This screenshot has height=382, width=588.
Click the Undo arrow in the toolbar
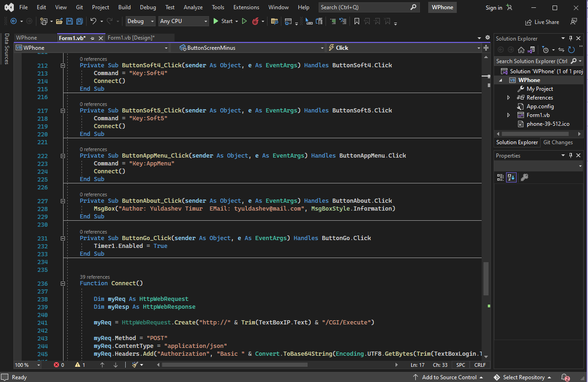click(93, 21)
